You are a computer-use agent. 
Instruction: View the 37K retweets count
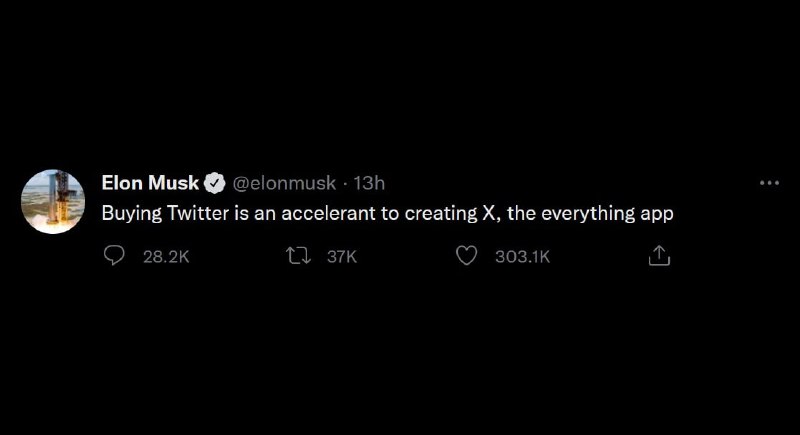(342, 257)
